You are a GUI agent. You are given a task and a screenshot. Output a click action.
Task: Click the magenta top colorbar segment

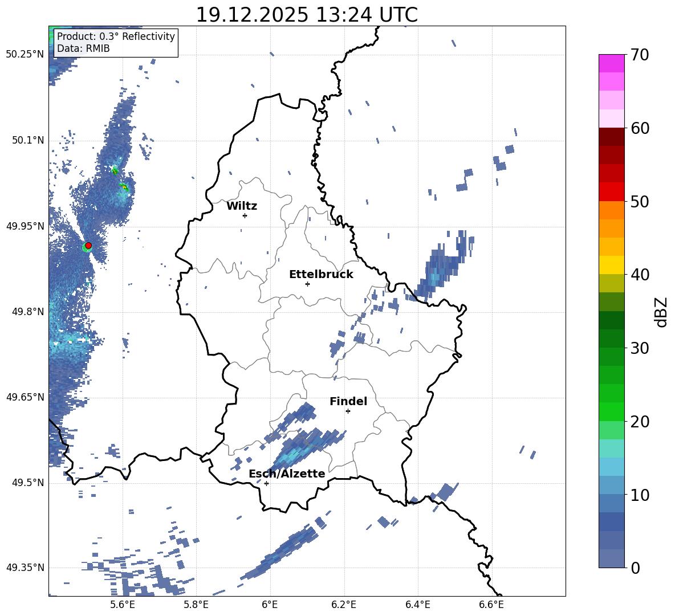pyautogui.click(x=611, y=63)
